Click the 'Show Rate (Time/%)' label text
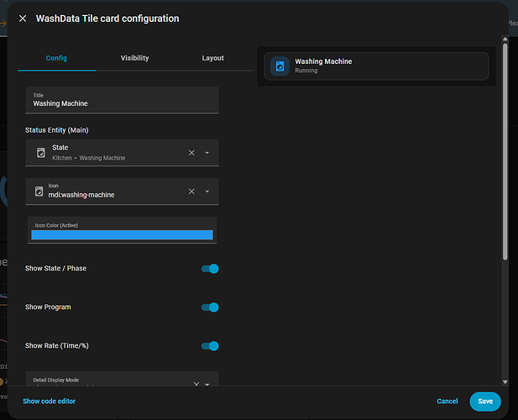Screen dimensions: 518x420 57,345
